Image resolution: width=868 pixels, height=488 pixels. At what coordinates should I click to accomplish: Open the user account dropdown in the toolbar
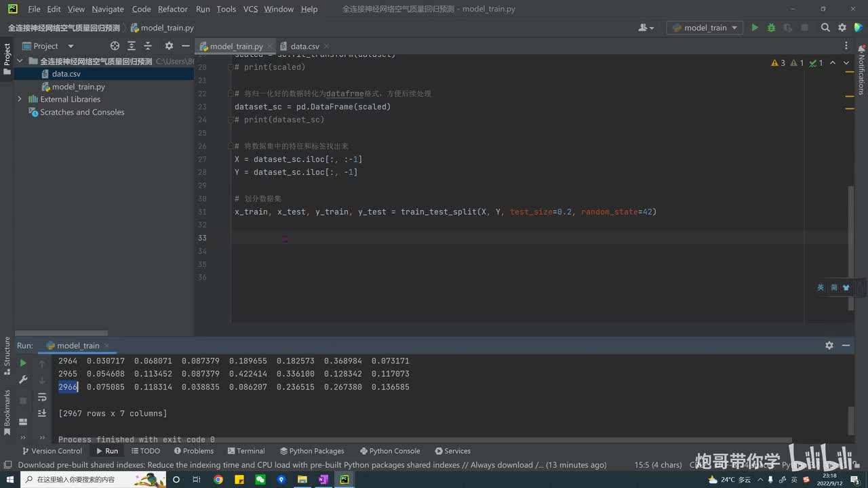(x=646, y=28)
